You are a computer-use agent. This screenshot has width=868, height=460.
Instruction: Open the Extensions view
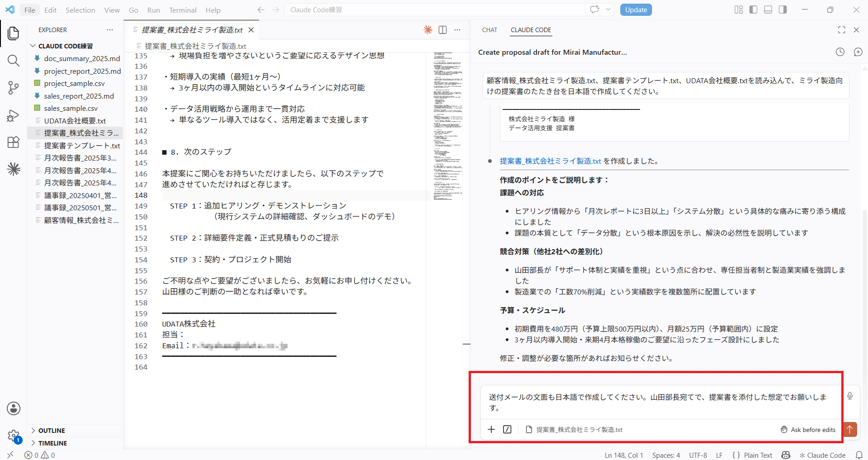14,142
